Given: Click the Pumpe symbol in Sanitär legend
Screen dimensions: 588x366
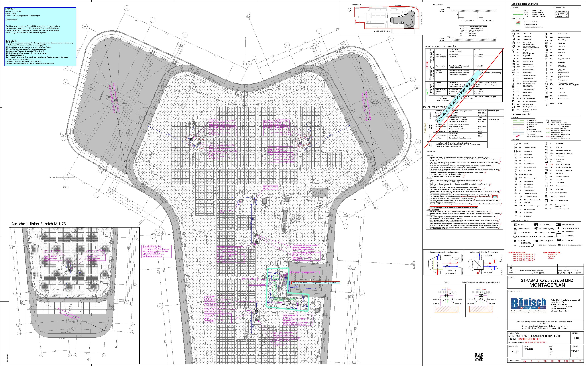Looking at the screenshot, I should point(516,144).
